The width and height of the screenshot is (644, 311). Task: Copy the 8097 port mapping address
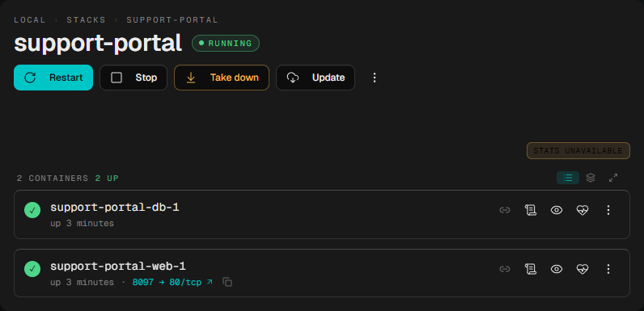[227, 282]
